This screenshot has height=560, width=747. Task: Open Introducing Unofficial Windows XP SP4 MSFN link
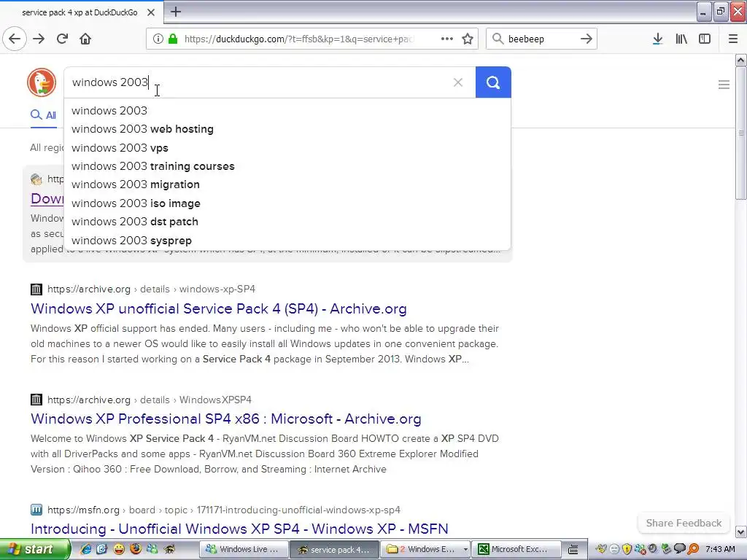coord(239,529)
